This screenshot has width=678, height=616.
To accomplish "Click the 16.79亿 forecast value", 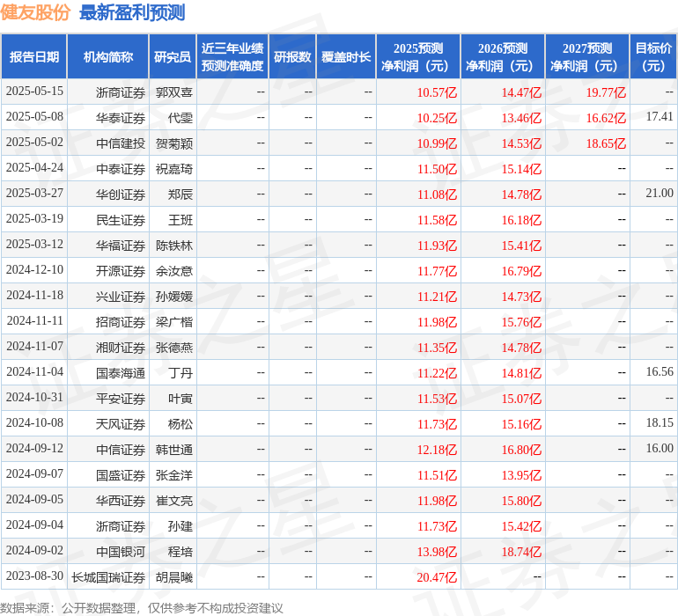I will click(x=521, y=271).
